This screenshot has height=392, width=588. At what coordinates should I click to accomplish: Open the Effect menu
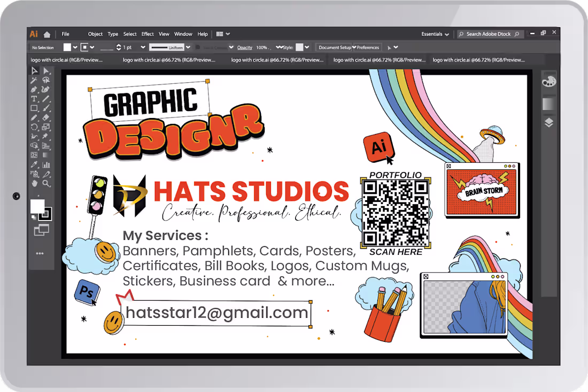148,34
